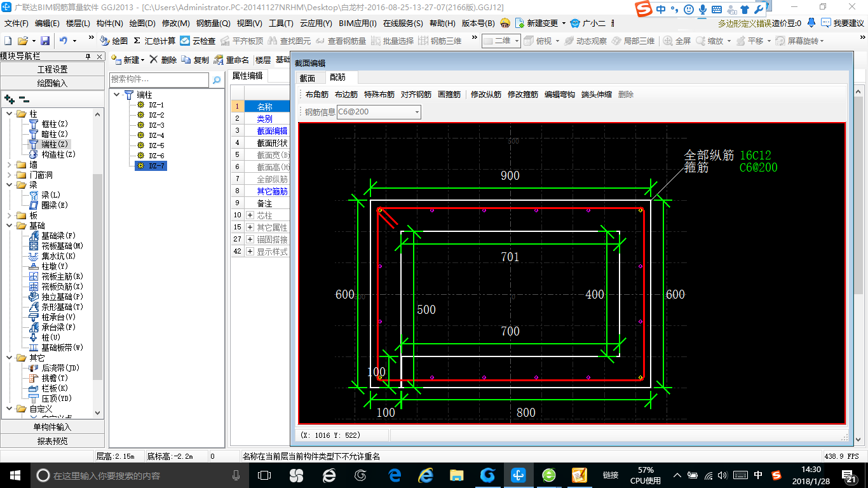Screen dimensions: 868x488
Task: Click 全屏 full screen tool
Action: (x=677, y=41)
